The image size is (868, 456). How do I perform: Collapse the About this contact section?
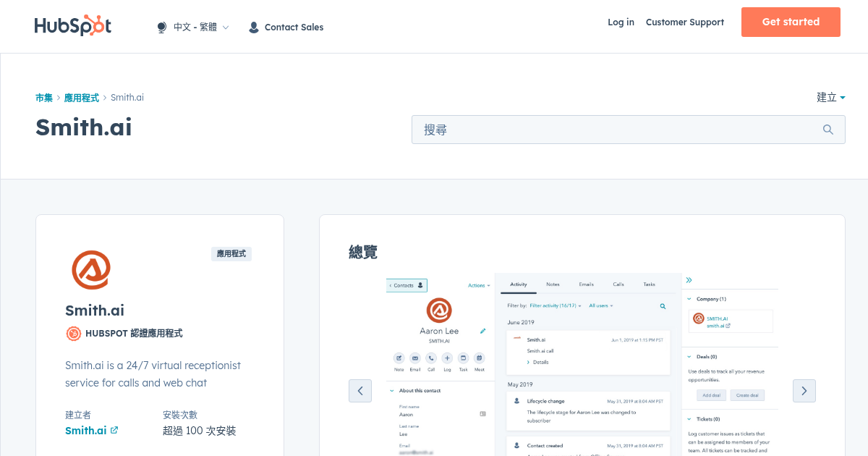tap(391, 391)
